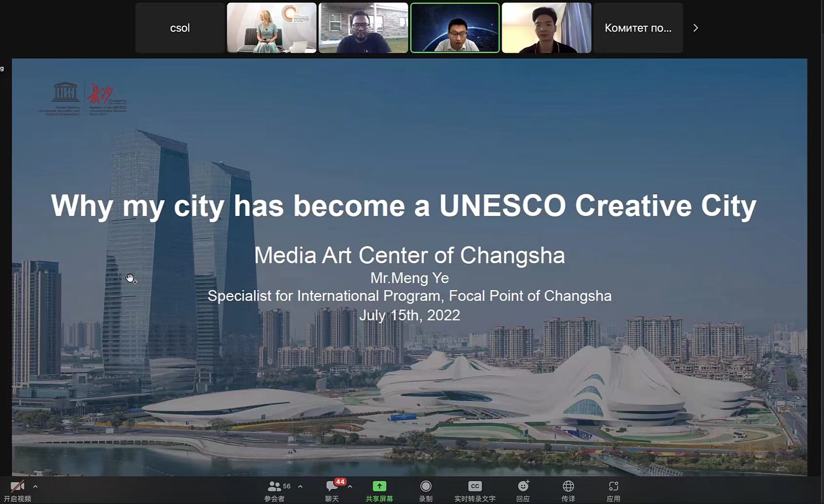Screen dimensions: 824x504
Task: Expand chat options arrow beside chat icon
Action: (x=350, y=486)
